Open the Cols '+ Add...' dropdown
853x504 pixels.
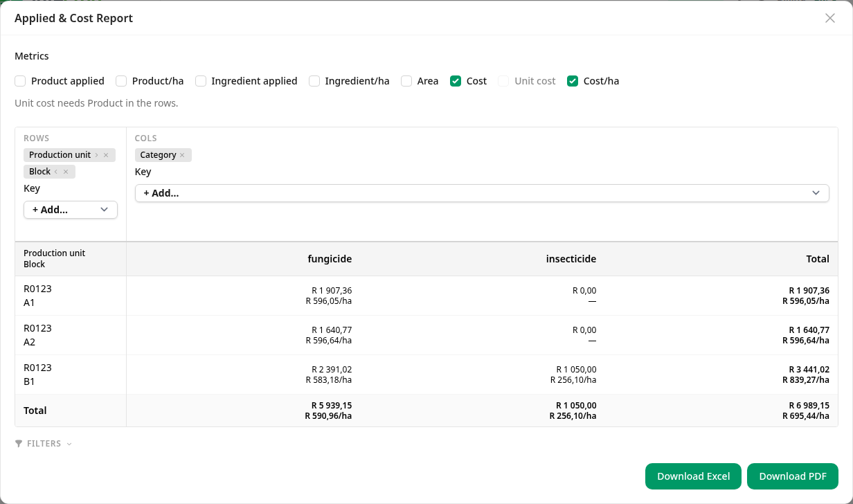coord(482,193)
